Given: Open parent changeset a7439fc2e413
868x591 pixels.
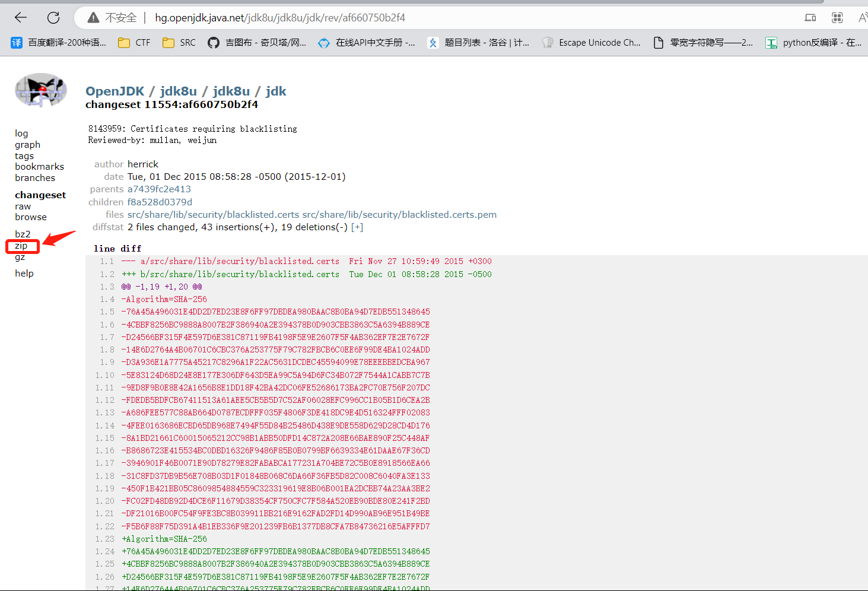Looking at the screenshot, I should 159,189.
